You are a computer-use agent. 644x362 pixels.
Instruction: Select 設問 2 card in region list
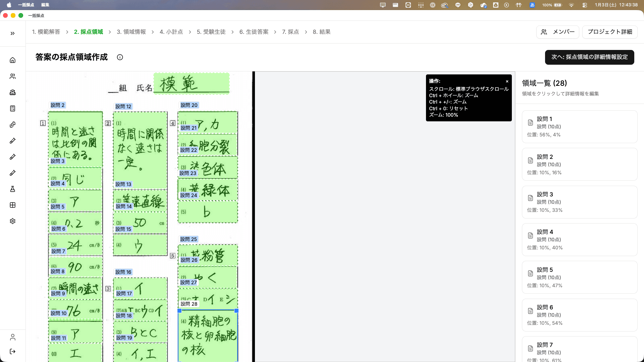coord(579,164)
